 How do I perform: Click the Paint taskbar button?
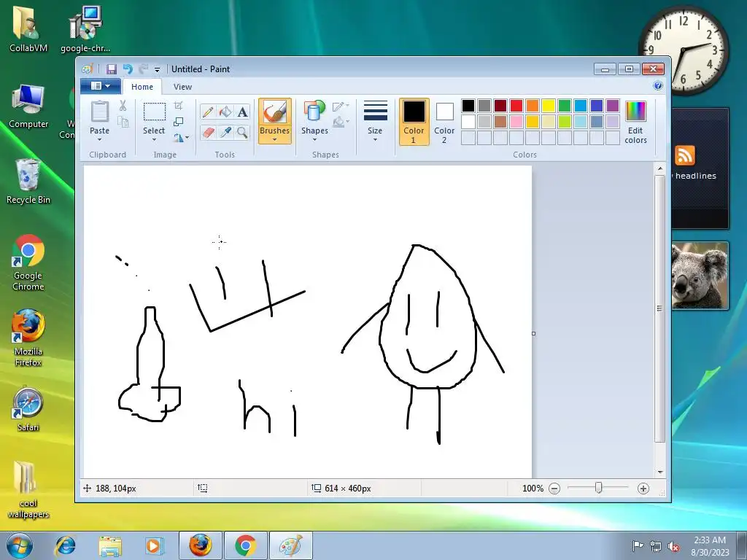[x=291, y=545]
